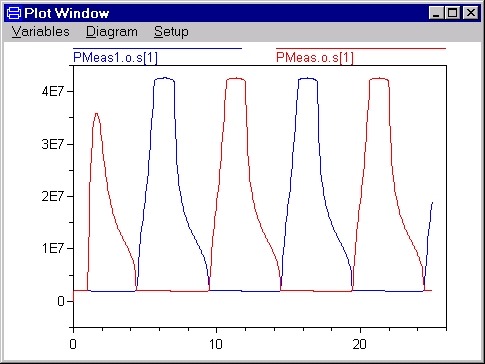Image resolution: width=485 pixels, height=364 pixels.
Task: Close the Plot Window
Action: pyautogui.click(x=471, y=13)
